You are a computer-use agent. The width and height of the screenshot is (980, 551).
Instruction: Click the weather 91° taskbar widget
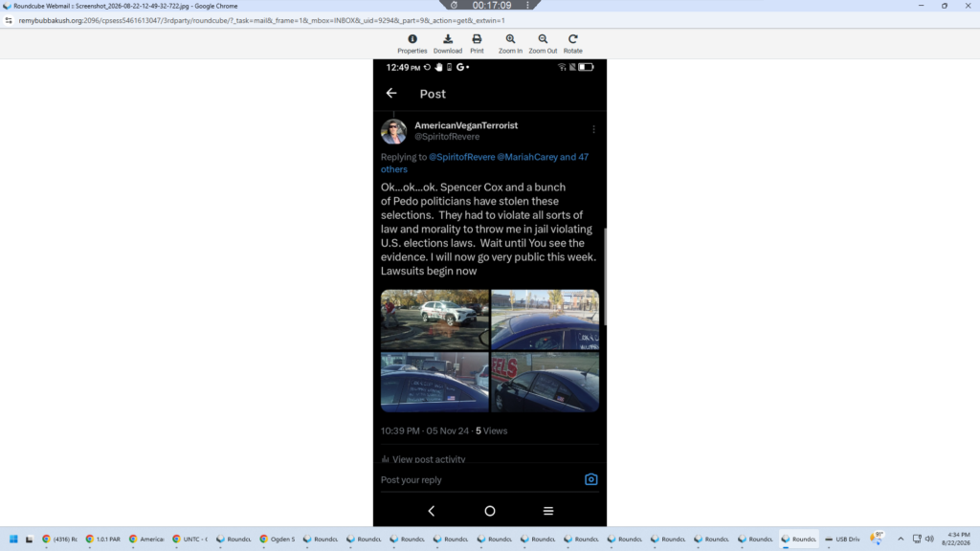[878, 539]
